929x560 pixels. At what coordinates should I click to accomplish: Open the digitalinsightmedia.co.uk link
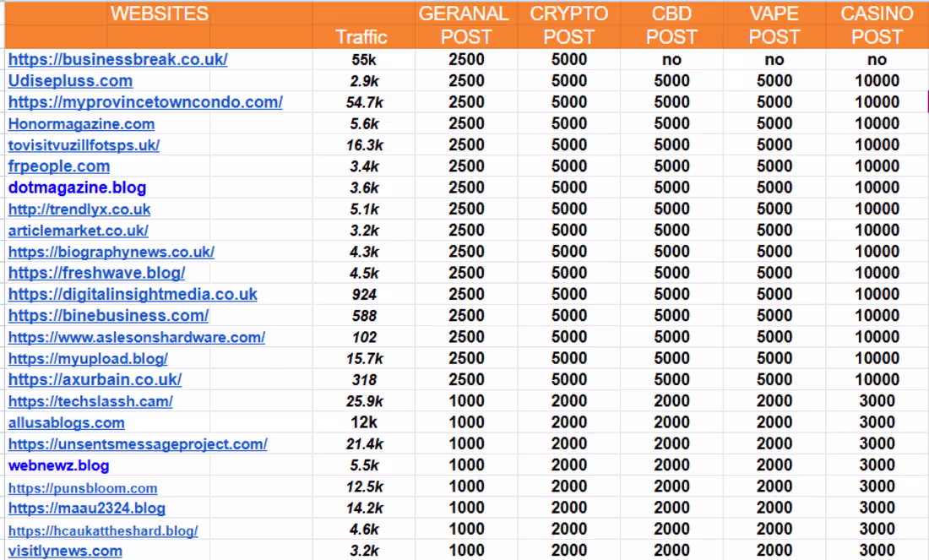(x=133, y=295)
